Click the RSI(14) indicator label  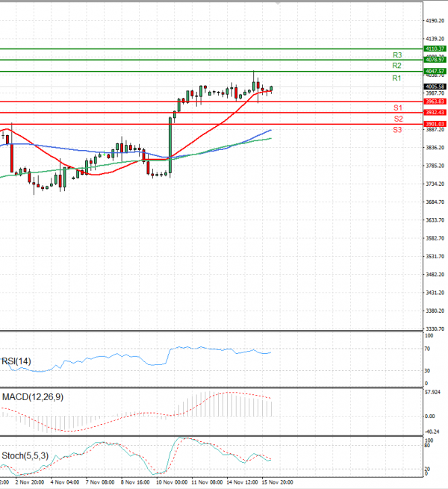[x=16, y=361]
